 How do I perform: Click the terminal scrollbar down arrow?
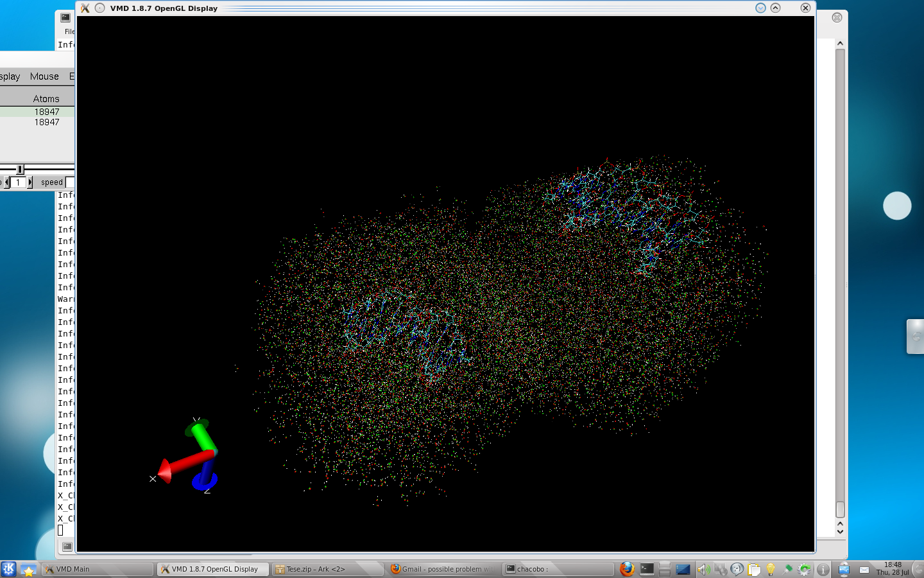pos(840,531)
